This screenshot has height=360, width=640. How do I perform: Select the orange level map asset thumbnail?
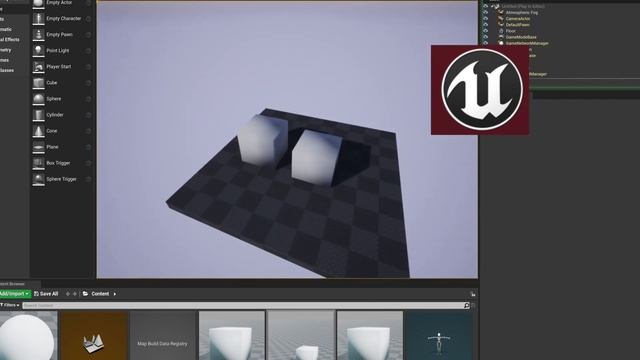[x=94, y=336]
